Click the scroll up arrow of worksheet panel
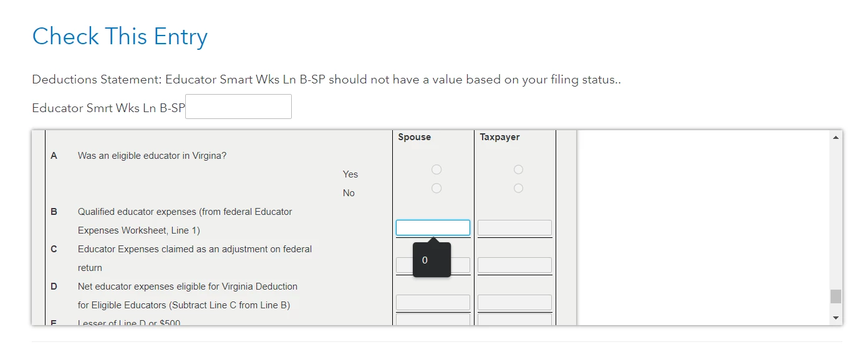The height and width of the screenshot is (360, 868). pos(836,137)
